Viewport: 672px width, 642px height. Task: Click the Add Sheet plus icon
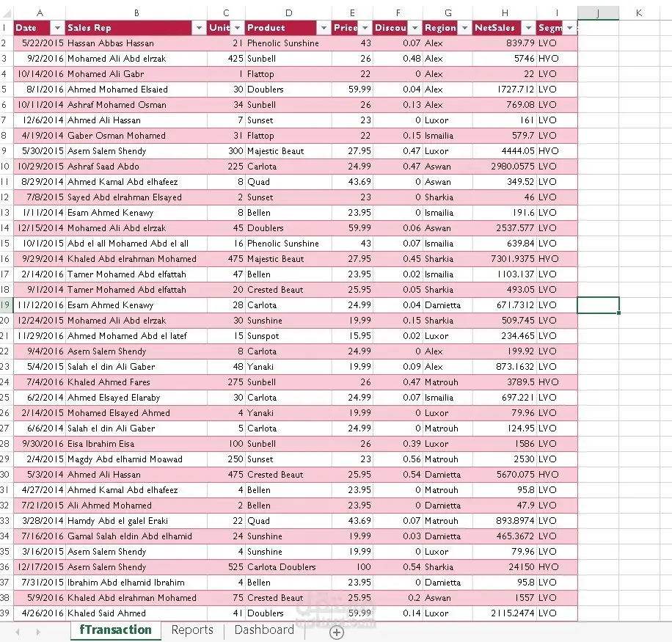[x=337, y=632]
